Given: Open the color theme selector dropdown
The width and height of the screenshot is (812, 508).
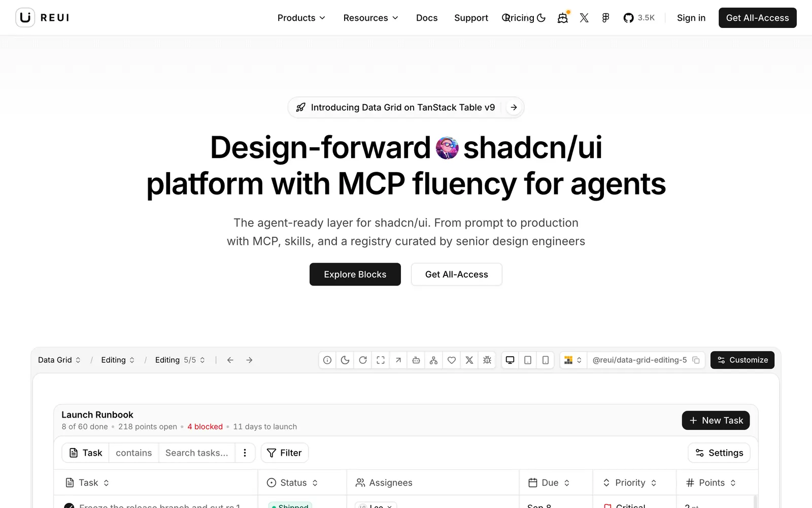Looking at the screenshot, I should (573, 360).
